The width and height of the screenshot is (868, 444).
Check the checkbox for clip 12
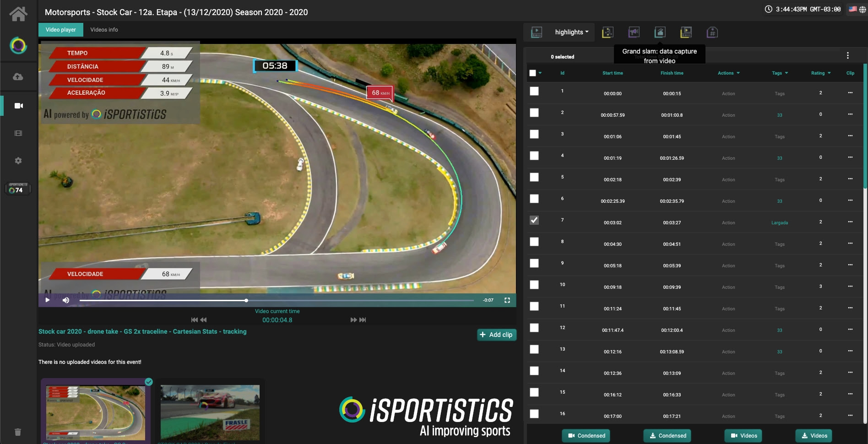534,328
